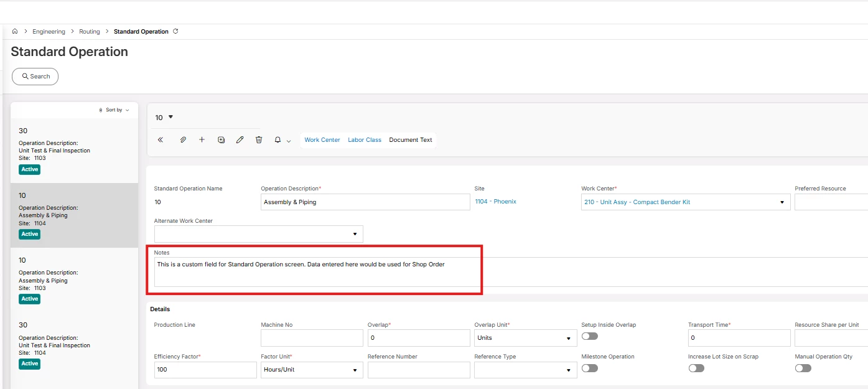This screenshot has width=868, height=389.
Task: Toggle Milestone Operation switch
Action: 589,368
